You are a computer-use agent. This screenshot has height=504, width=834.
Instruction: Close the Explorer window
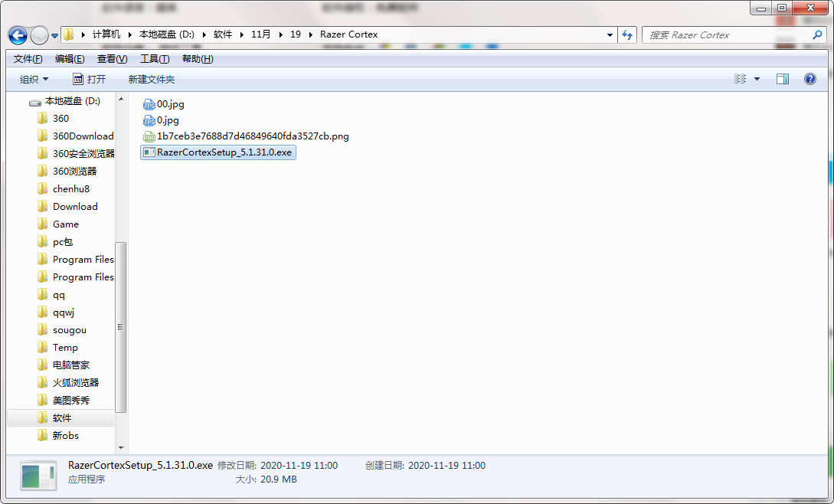coord(810,8)
